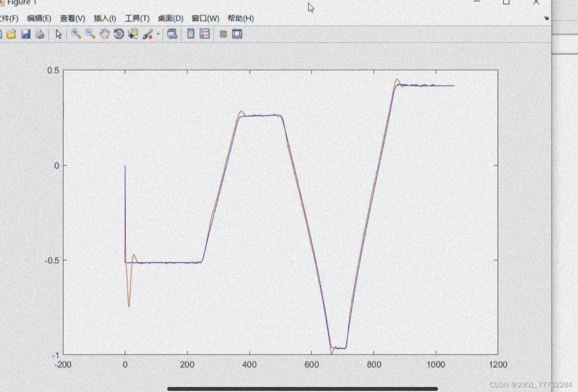Screen dimensions: 578x392
Task: Click the x-axis label 1000
Action: pyautogui.click(x=436, y=365)
